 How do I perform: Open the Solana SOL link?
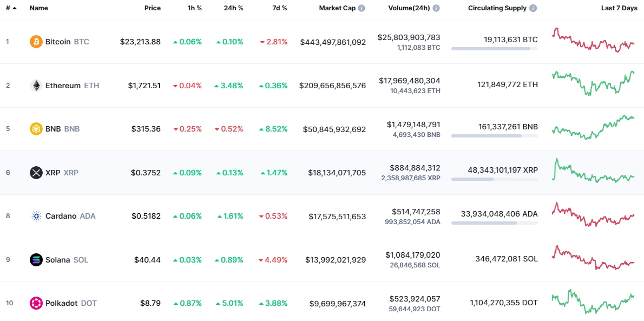point(67,260)
